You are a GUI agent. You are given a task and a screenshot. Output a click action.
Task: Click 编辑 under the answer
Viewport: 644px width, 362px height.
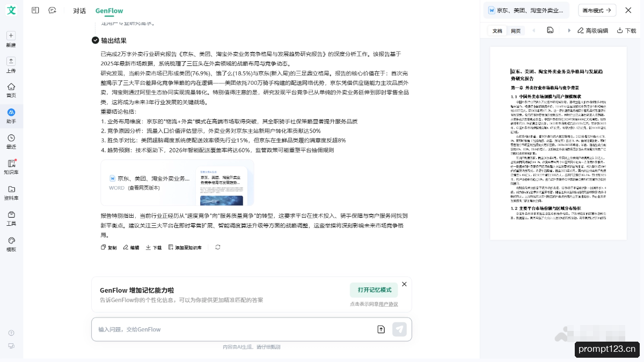[131, 248]
